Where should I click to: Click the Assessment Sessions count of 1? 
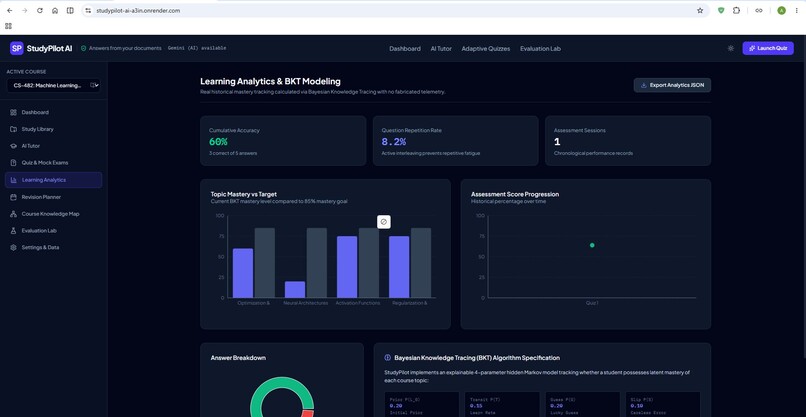[x=557, y=142]
